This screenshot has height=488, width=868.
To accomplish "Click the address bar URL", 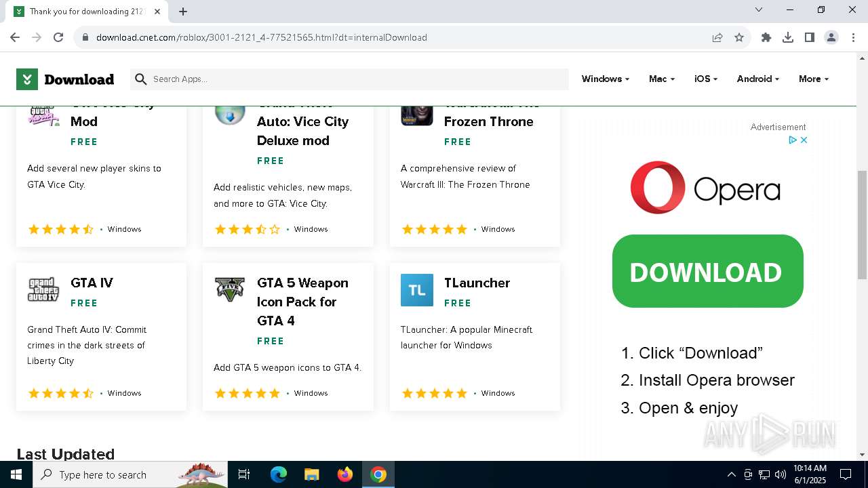I will pos(262,37).
